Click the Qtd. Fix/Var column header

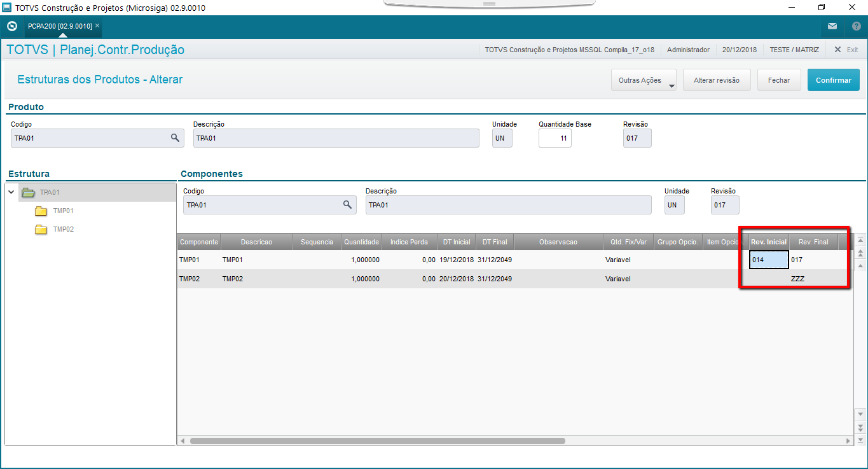coord(628,242)
